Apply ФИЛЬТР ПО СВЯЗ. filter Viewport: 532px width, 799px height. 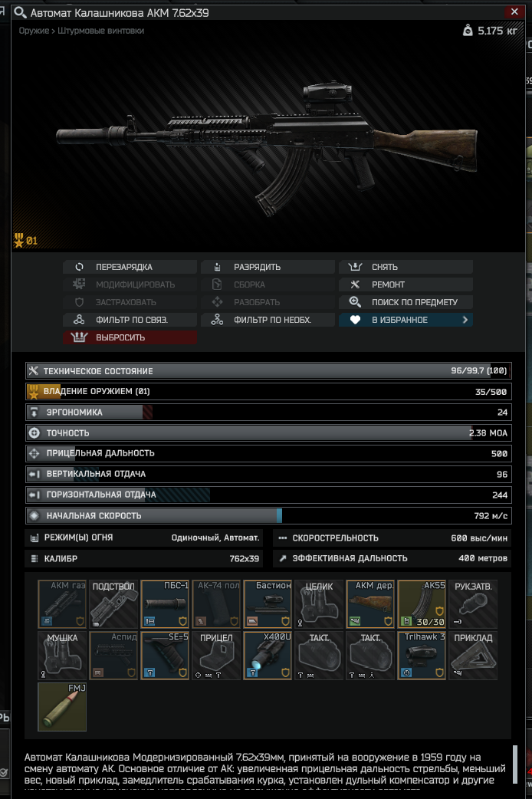130,320
